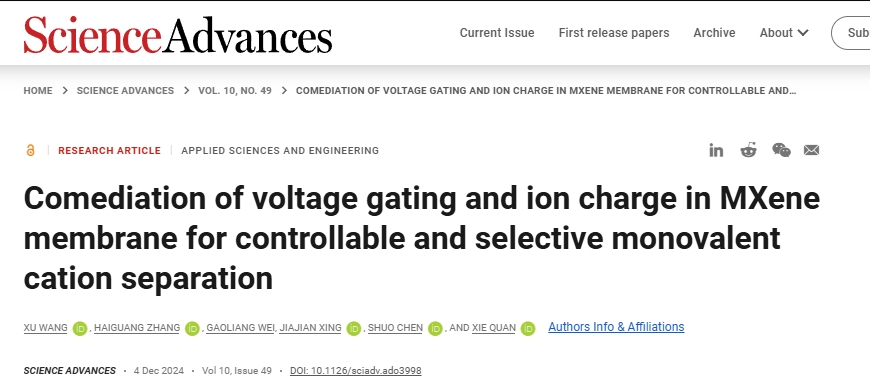Share article by email icon
Screen dimensions: 870x379
[811, 150]
